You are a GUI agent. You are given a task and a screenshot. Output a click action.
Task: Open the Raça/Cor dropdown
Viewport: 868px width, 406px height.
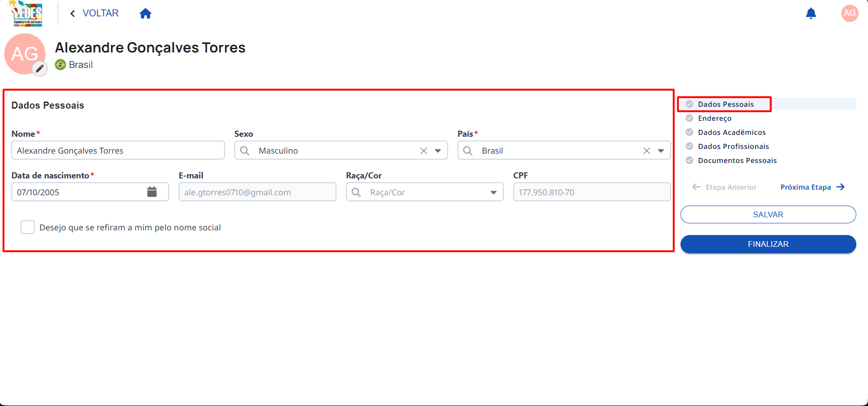click(425, 192)
